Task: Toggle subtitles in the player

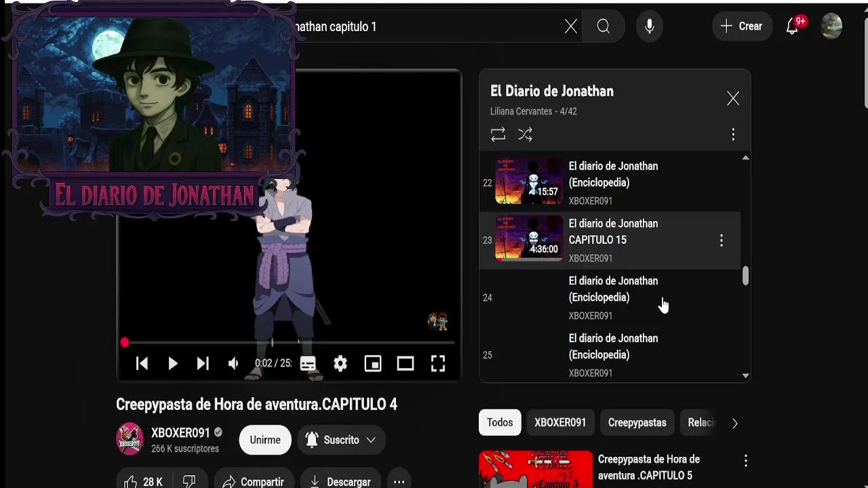Action: [308, 364]
